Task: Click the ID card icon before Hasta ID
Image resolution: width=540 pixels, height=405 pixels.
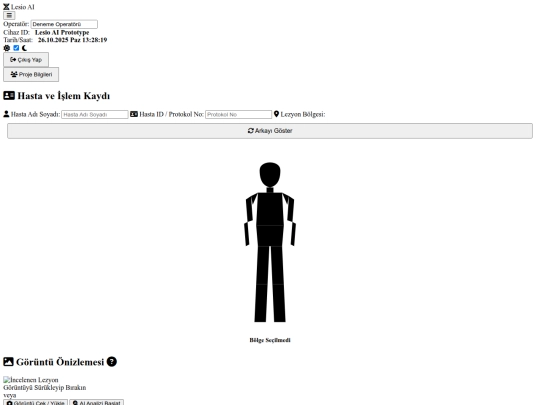Action: (134, 114)
